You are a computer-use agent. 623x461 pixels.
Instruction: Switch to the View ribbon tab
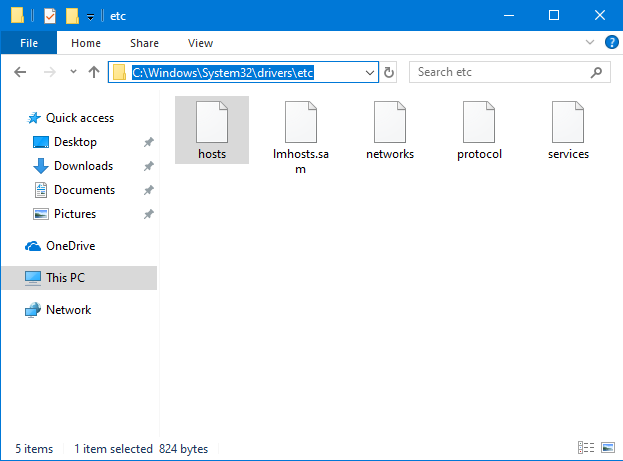point(200,43)
